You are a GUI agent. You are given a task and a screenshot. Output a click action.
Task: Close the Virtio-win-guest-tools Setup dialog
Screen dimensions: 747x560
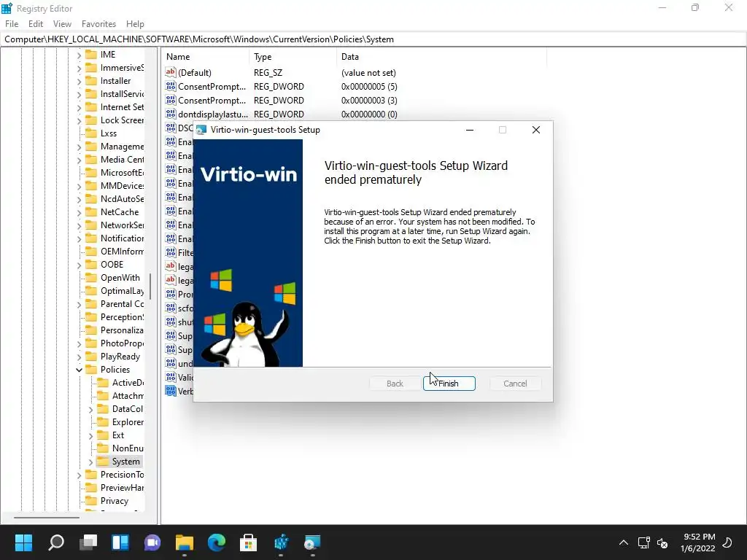536,130
